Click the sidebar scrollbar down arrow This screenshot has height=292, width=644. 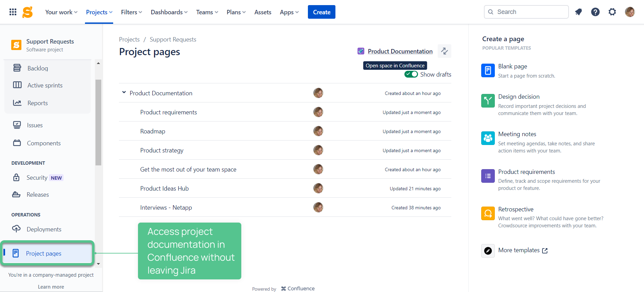[98, 264]
